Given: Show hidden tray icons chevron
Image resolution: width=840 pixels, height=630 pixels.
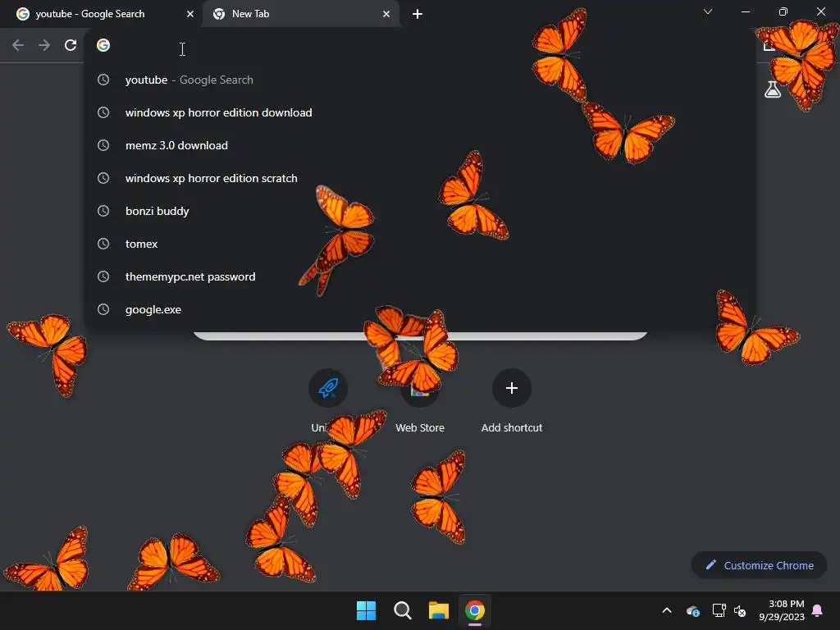Looking at the screenshot, I should tap(667, 610).
